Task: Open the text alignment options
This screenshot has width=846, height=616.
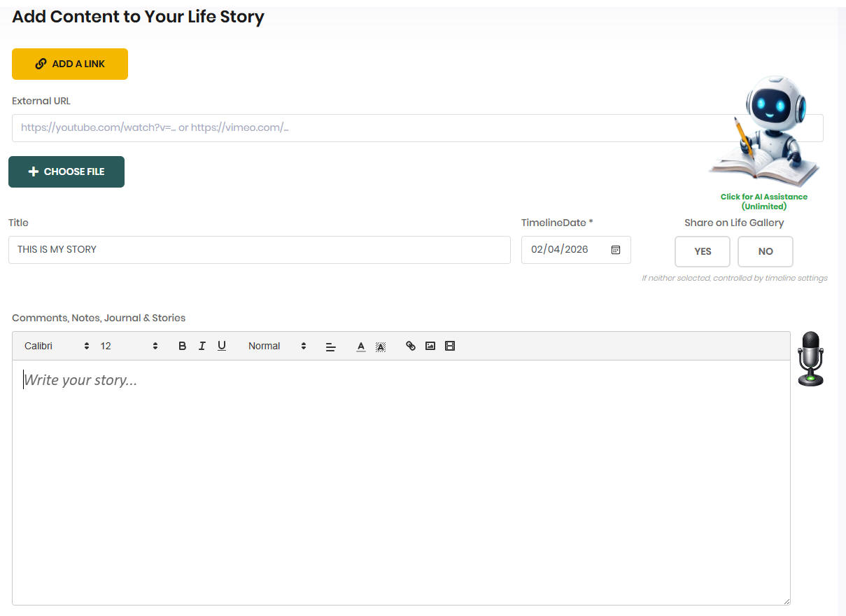Action: click(330, 345)
